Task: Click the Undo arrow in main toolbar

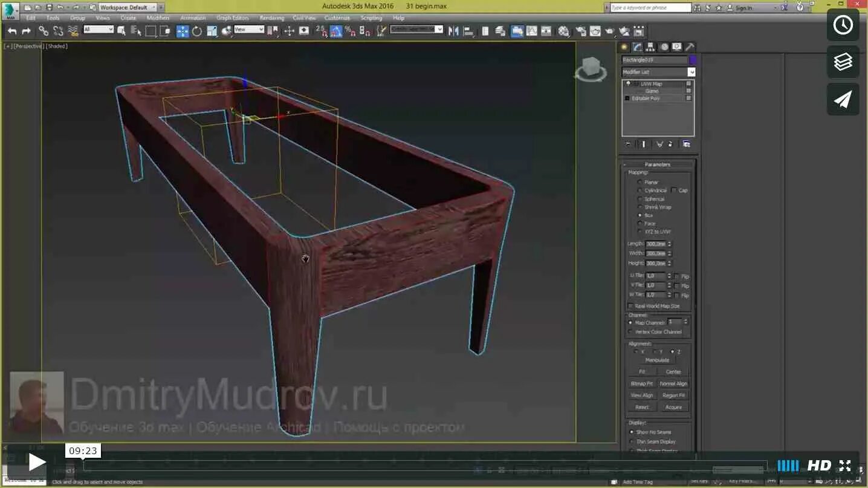Action: (x=12, y=31)
